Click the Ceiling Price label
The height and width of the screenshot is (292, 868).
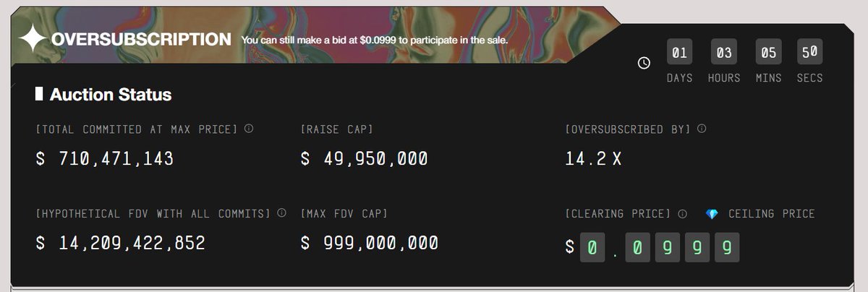pos(771,214)
